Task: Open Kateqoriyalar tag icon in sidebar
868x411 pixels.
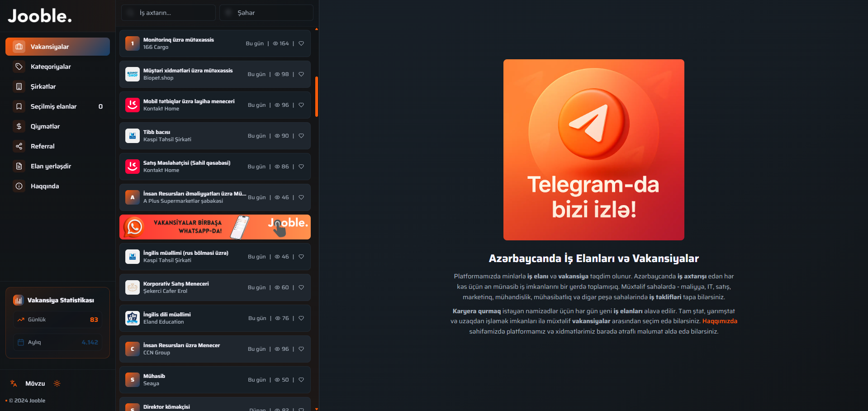Action: coord(19,67)
